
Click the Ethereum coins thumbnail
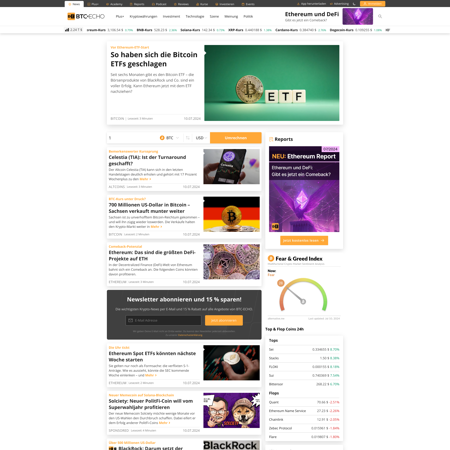pyautogui.click(x=231, y=262)
